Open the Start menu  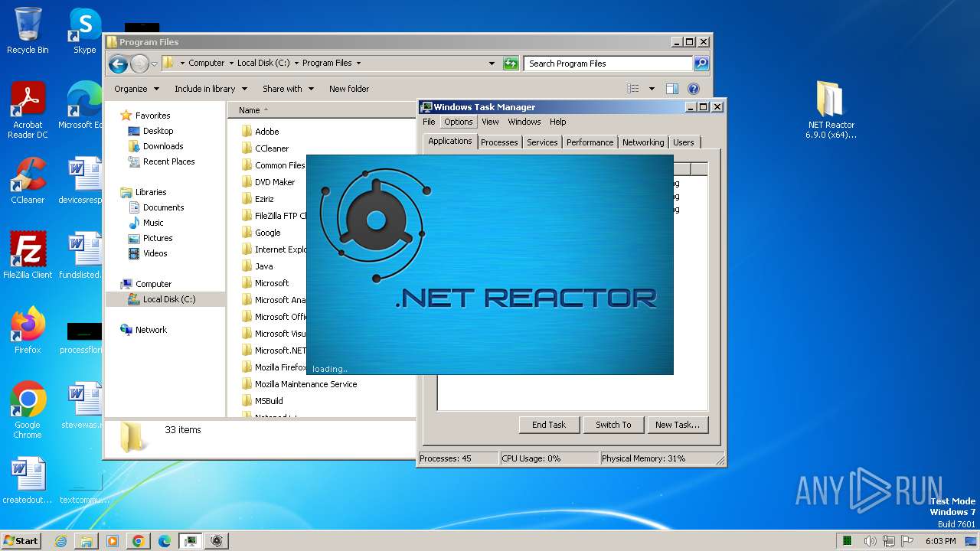click(x=21, y=541)
